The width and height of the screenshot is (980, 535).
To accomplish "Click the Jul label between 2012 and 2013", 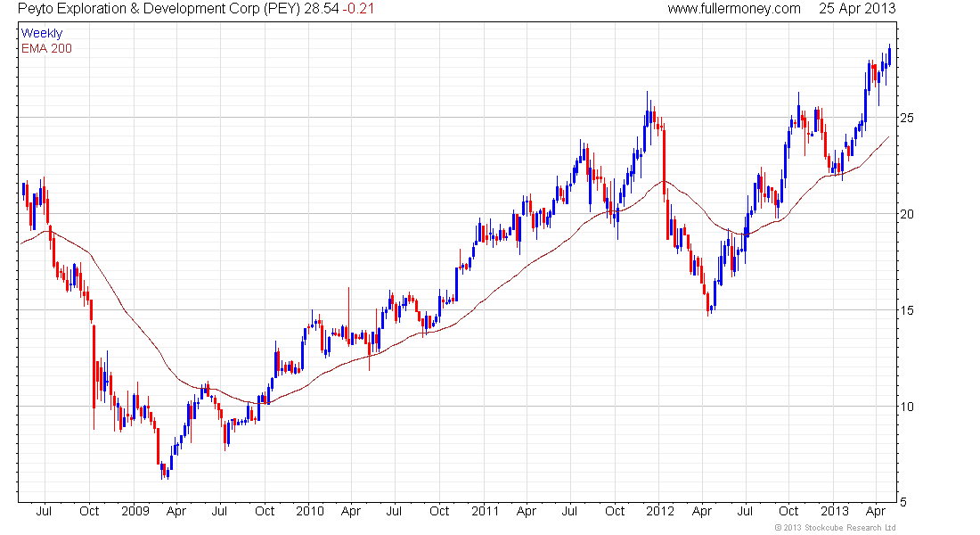I will click(745, 511).
